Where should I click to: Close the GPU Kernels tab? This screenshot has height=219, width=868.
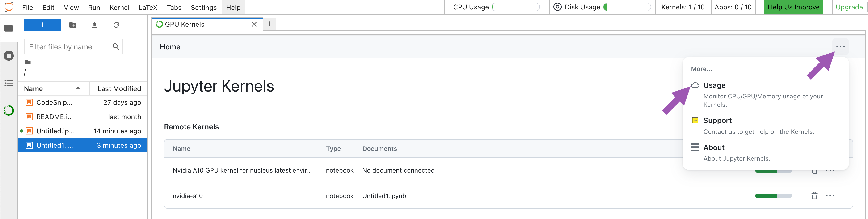point(254,24)
